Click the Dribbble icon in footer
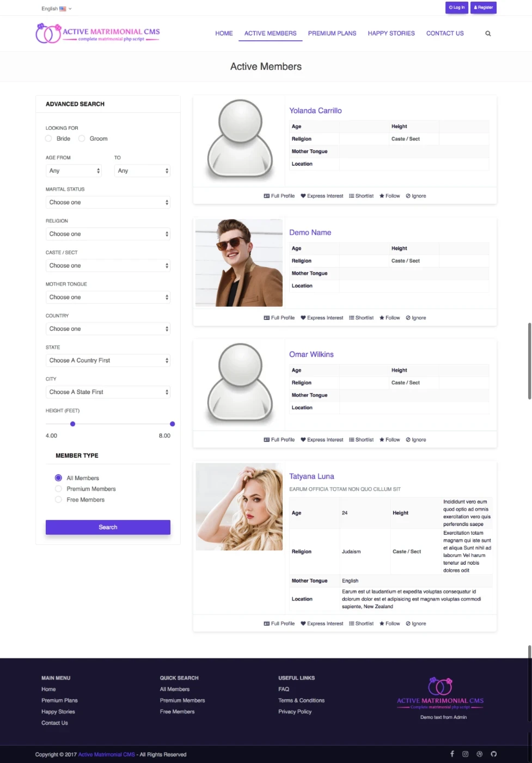The width and height of the screenshot is (532, 763). pyautogui.click(x=480, y=754)
